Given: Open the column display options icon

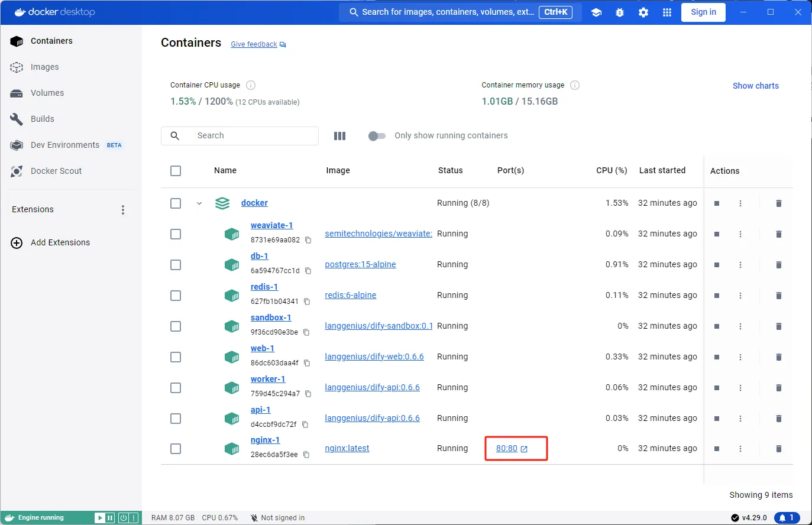Looking at the screenshot, I should (x=339, y=136).
